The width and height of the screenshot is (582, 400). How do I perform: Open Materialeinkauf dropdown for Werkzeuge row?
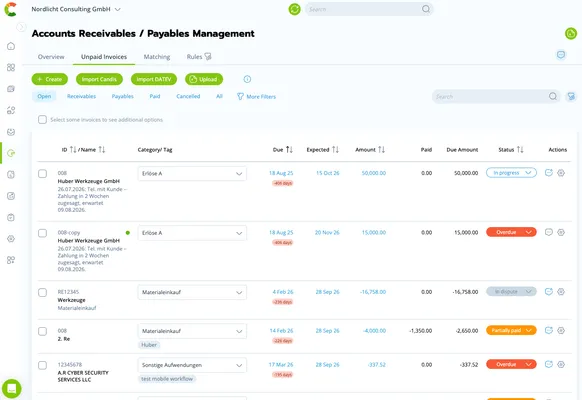[x=192, y=292]
